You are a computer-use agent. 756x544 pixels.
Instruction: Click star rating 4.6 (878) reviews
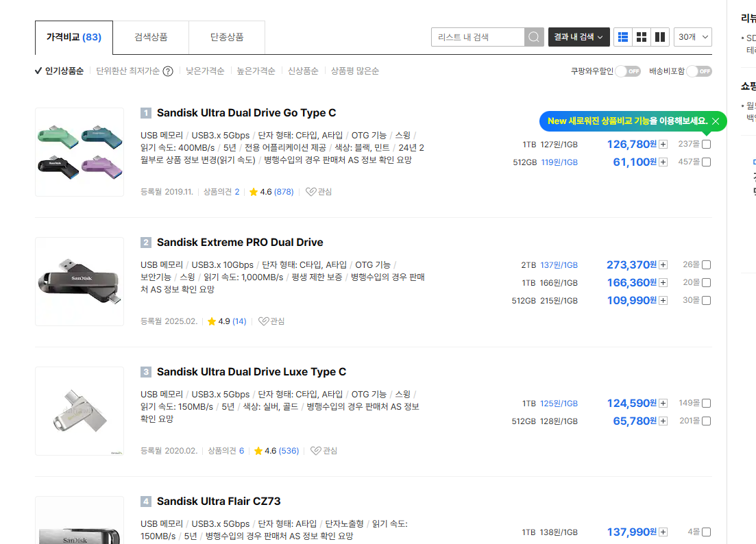[x=271, y=192]
